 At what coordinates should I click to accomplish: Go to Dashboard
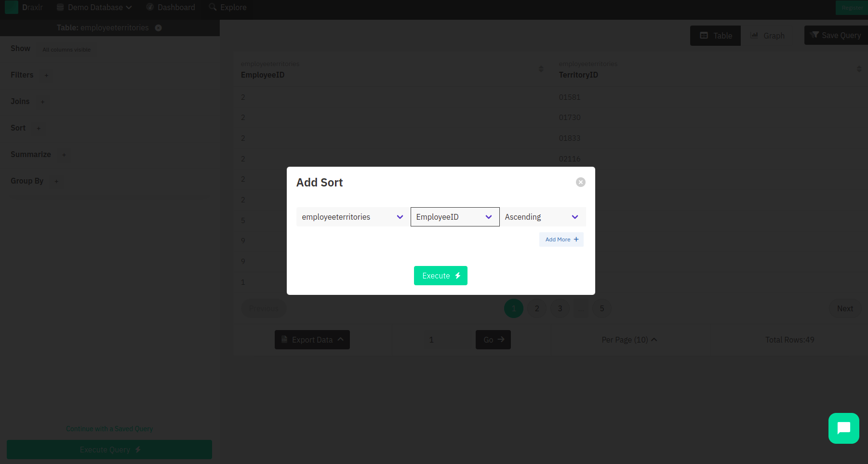pos(171,7)
